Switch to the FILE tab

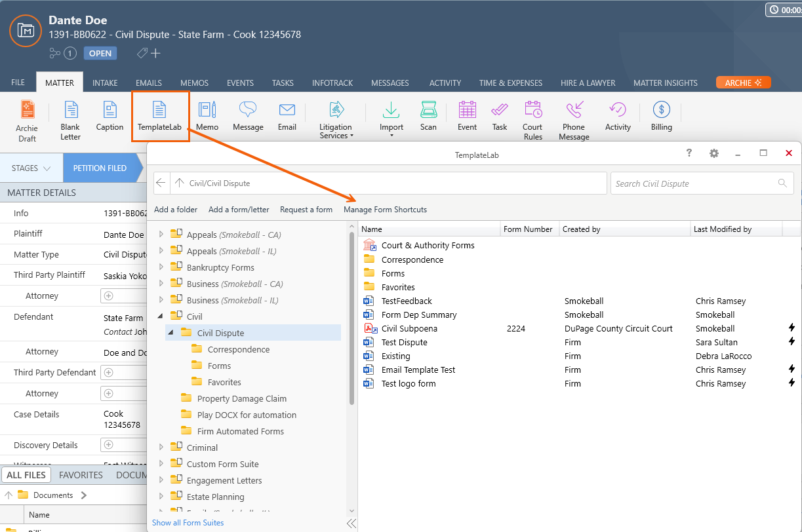(x=18, y=83)
